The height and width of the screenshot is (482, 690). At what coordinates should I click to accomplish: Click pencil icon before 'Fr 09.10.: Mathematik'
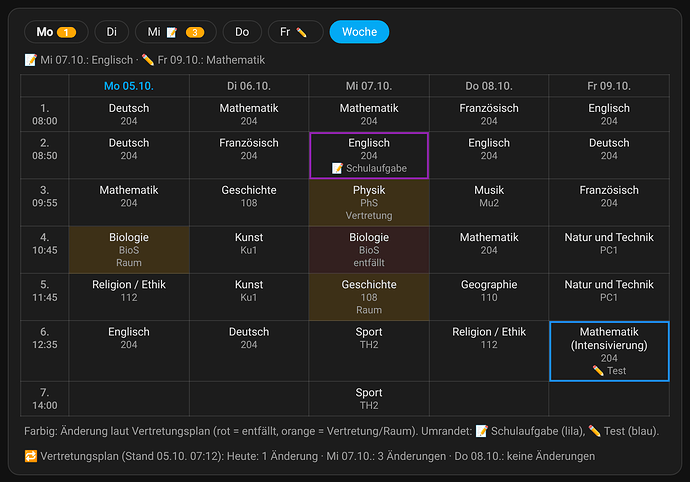click(x=148, y=60)
